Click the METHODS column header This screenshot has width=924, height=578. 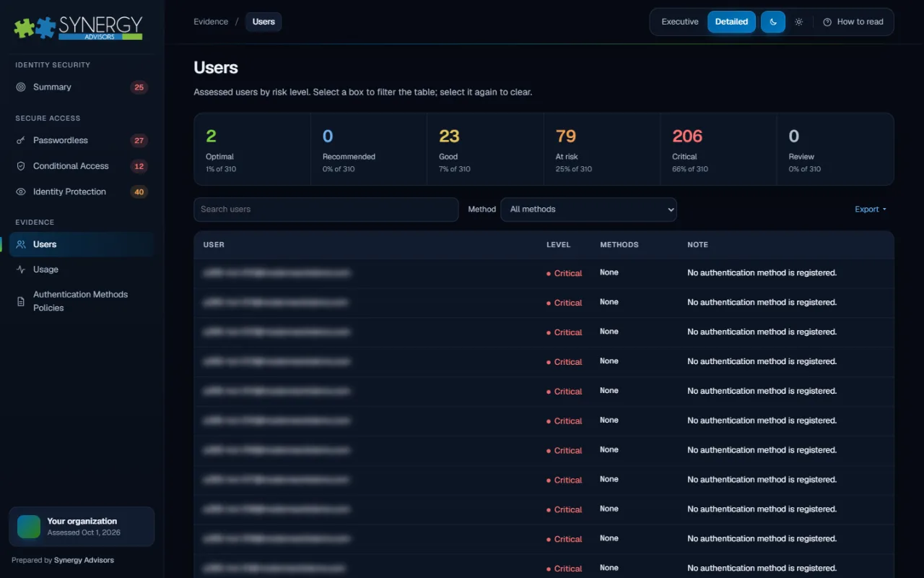pos(619,245)
